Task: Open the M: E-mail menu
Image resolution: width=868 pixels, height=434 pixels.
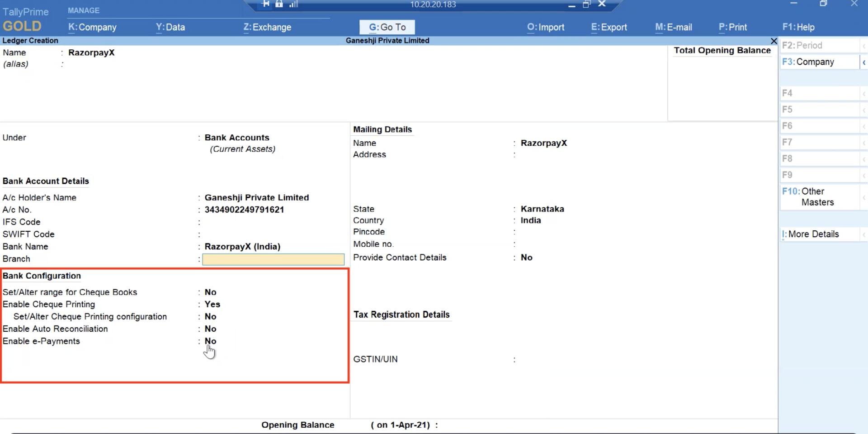Action: pos(674,27)
